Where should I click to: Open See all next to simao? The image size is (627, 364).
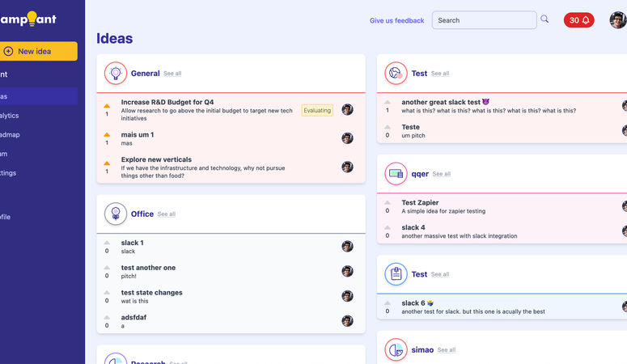click(447, 350)
